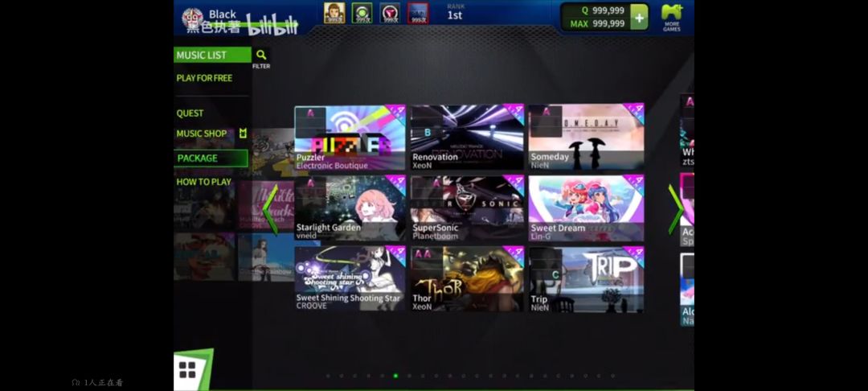868x391 pixels.
Task: Select the green circle item icon
Action: click(x=362, y=13)
